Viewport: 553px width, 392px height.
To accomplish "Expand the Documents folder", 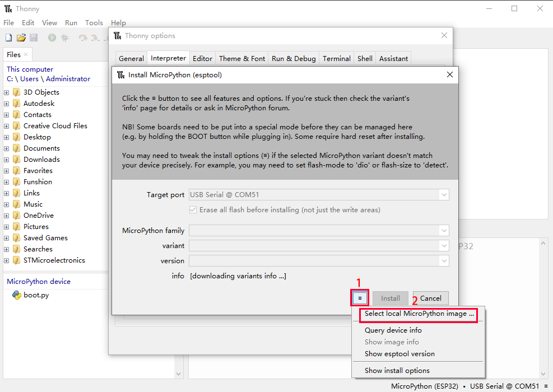I will [x=6, y=148].
